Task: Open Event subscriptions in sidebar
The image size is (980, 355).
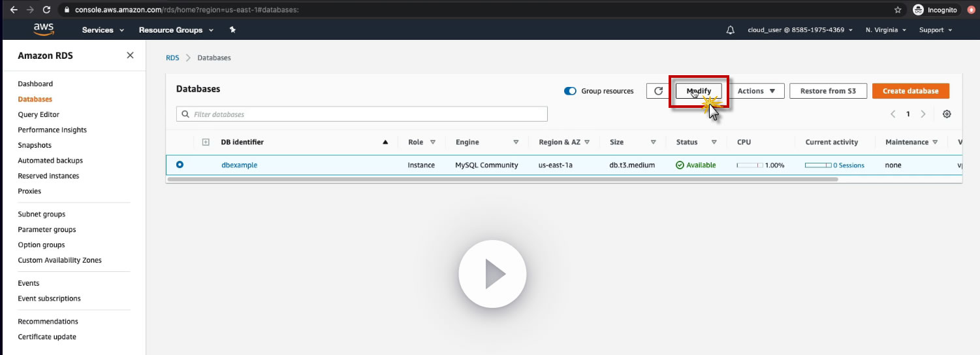Action: tap(49, 298)
